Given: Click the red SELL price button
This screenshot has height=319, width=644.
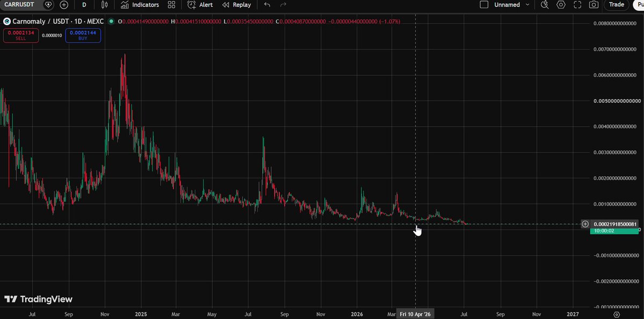Looking at the screenshot, I should pos(21,35).
